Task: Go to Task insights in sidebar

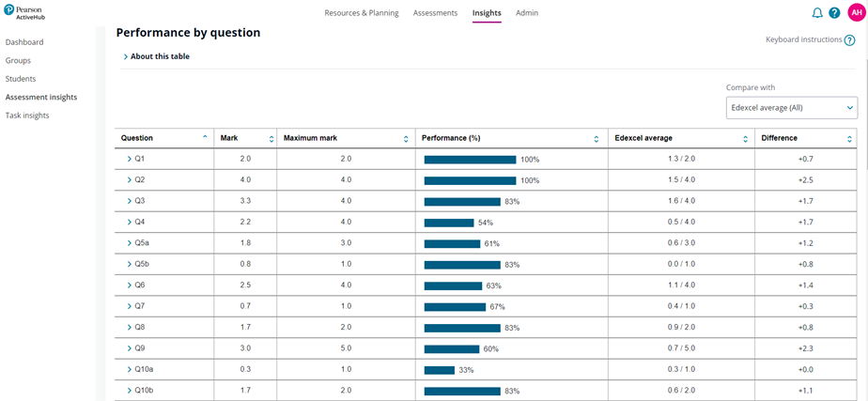Action: [x=27, y=116]
